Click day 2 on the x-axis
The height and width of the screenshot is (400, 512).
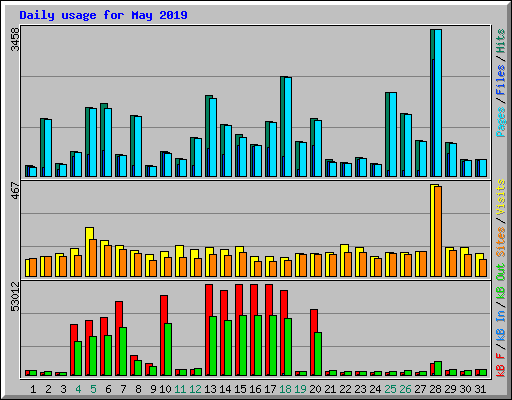coord(48,389)
